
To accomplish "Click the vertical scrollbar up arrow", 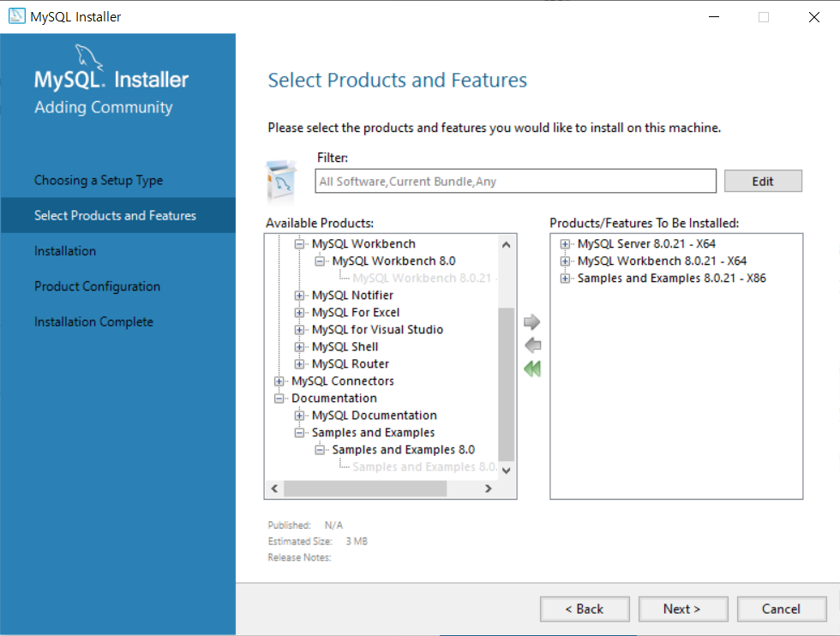I will click(507, 245).
